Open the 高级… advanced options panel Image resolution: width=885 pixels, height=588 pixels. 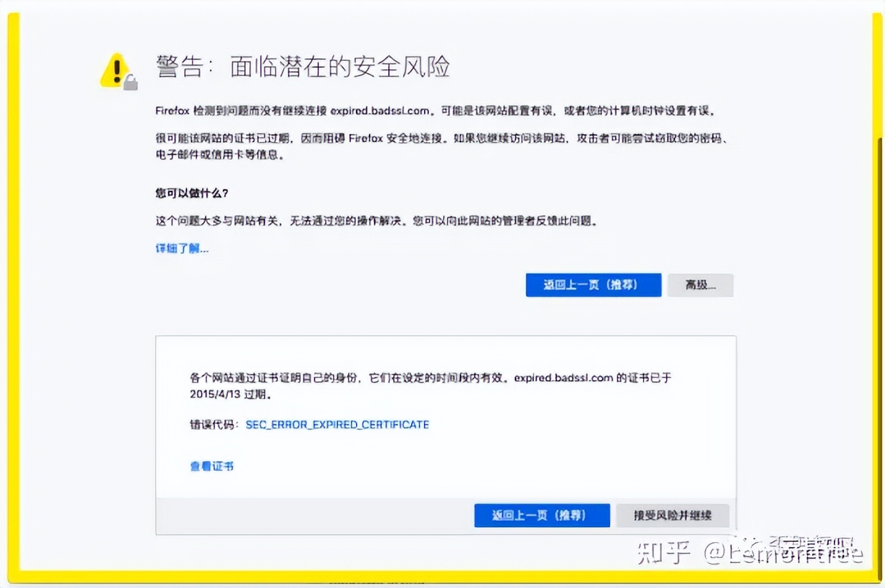tap(700, 284)
